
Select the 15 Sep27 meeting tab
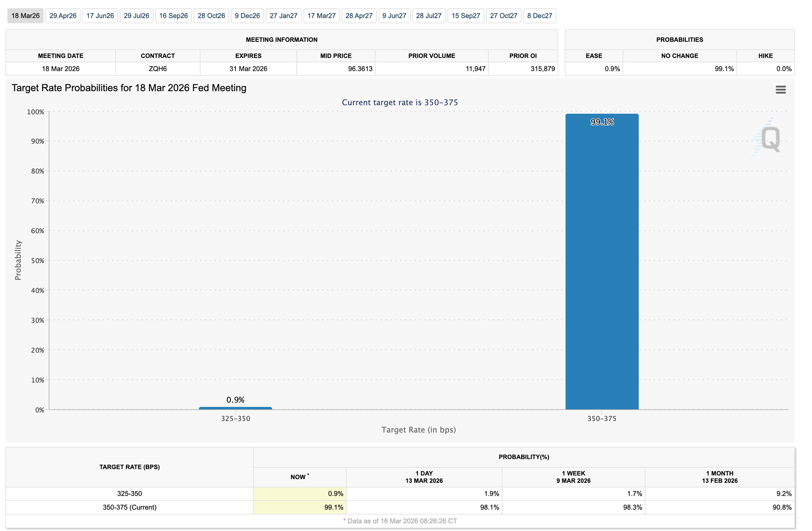[x=466, y=16]
